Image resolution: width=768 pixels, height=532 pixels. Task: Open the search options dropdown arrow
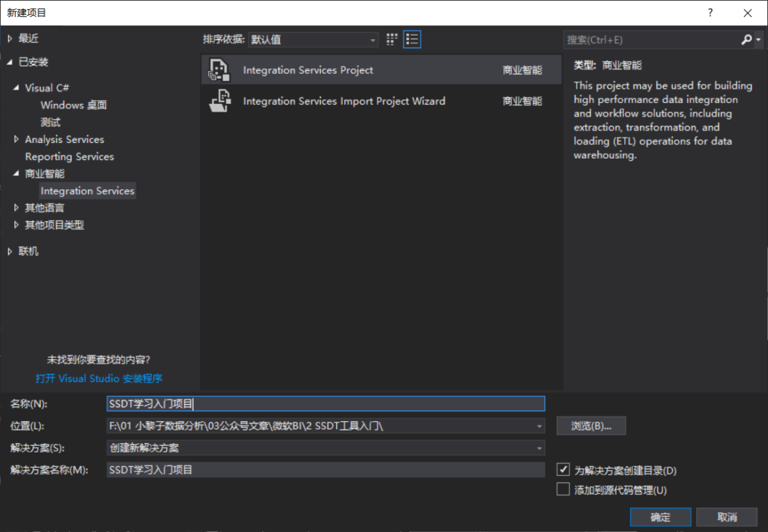click(758, 40)
